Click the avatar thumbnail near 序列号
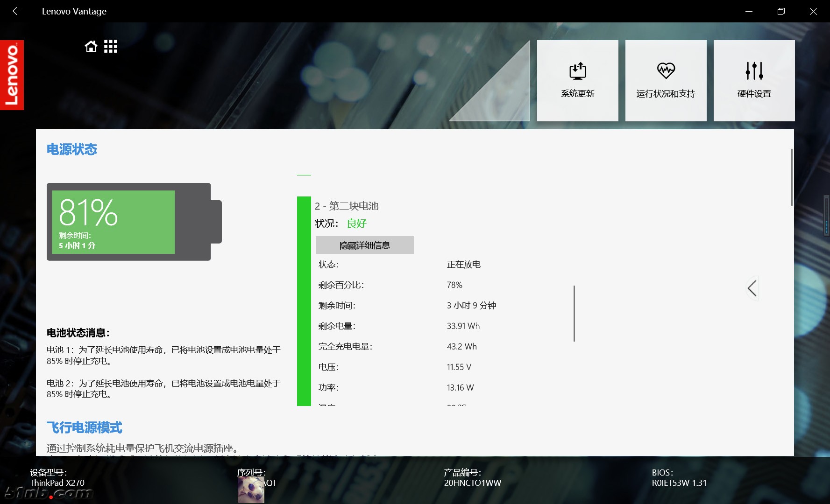Screen dimensions: 830x504 click(251, 490)
